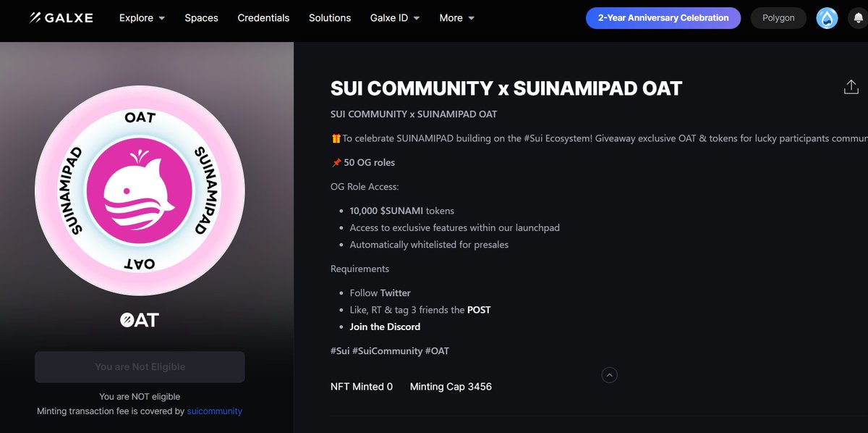The width and height of the screenshot is (868, 433).
Task: Click Join the Discord
Action: click(385, 327)
